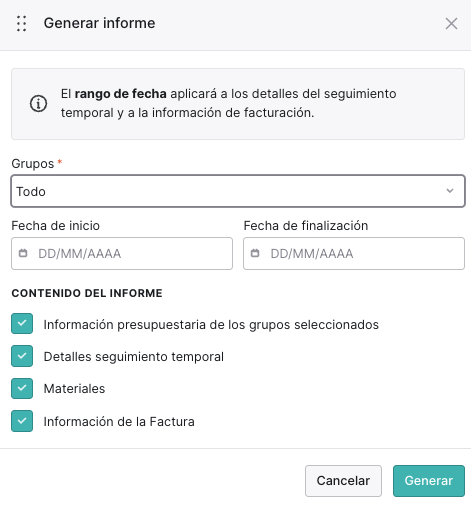Click calendar icon in Fecha de inicio
Screen dimensions: 471x505
(x=23, y=253)
